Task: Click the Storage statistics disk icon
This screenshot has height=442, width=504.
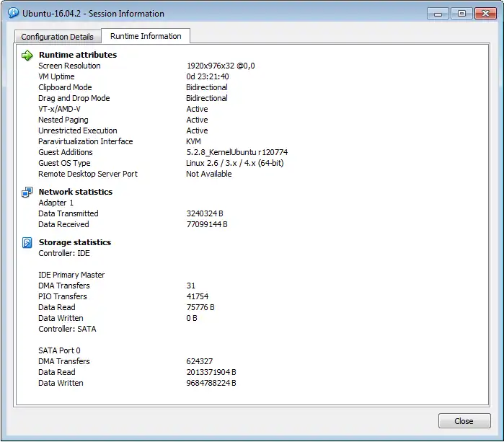Action: point(27,242)
